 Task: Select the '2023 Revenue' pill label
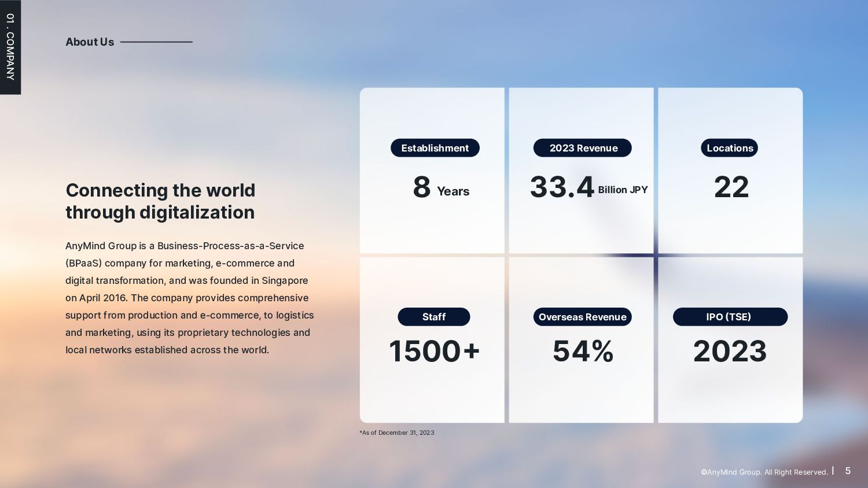coord(583,148)
